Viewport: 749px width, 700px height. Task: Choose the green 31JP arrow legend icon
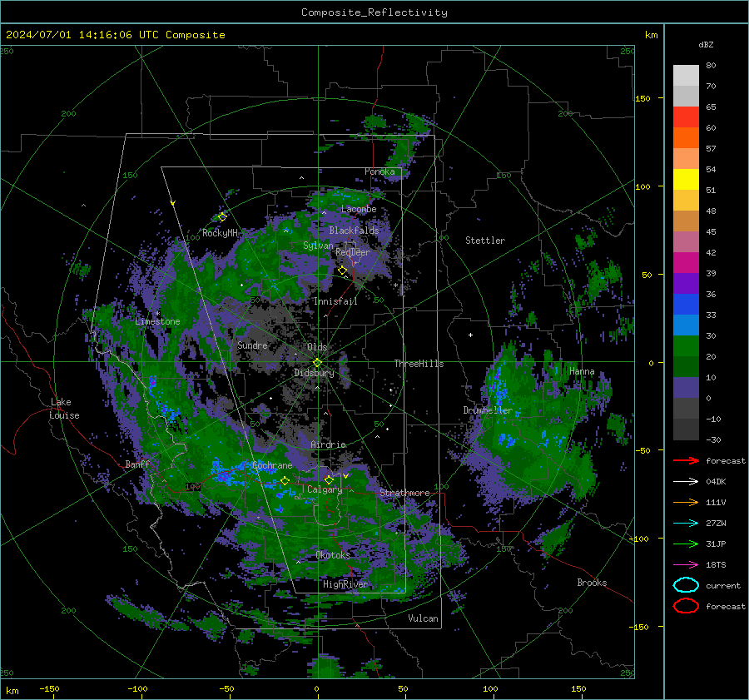[686, 544]
